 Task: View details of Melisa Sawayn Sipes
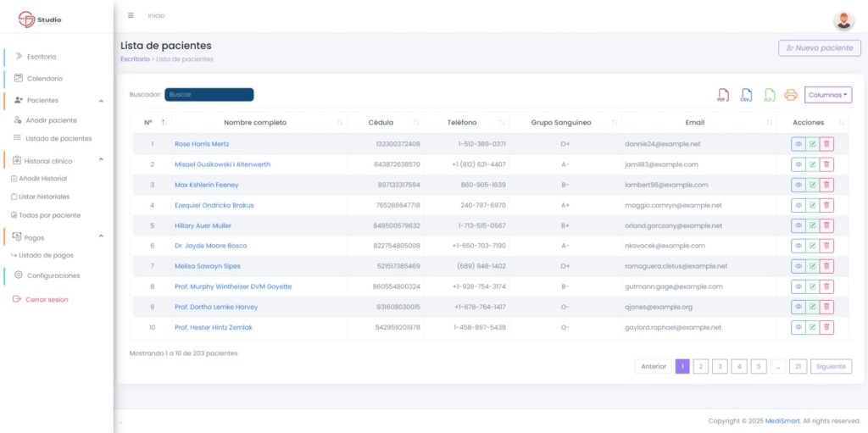pos(798,266)
